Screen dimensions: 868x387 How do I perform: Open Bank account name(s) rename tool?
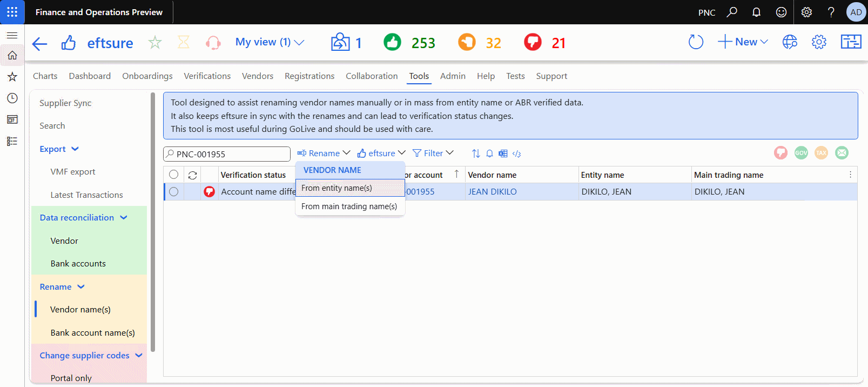(93, 333)
